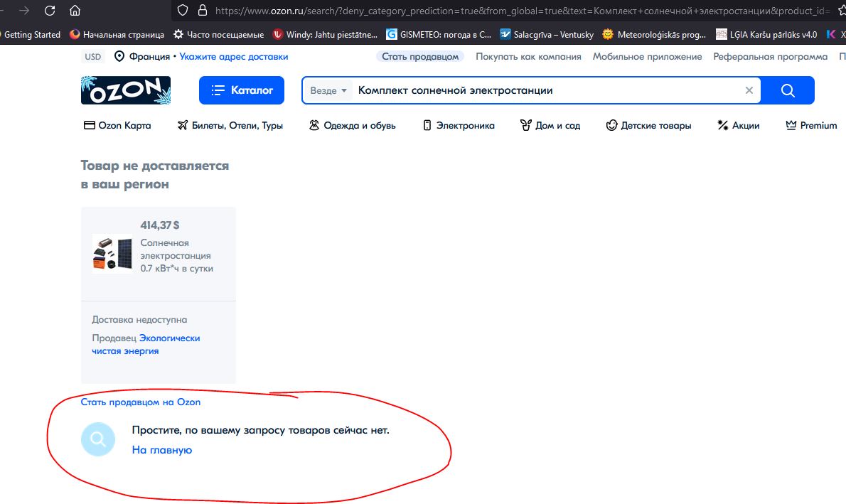The width and height of the screenshot is (846, 504).
Task: Open the Ozon Карта menu item
Action: coord(117,125)
